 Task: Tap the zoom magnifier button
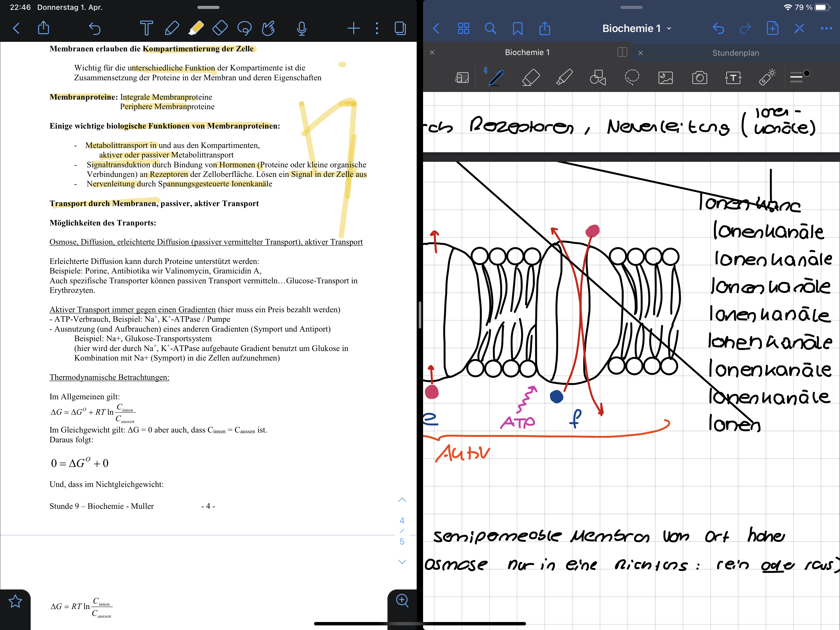pos(402,600)
